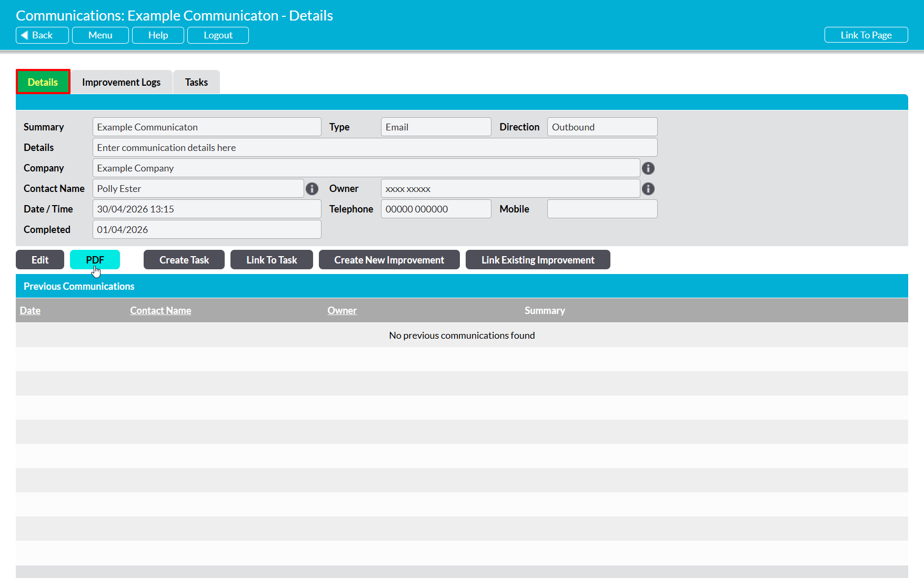Click the info icon beside Owner field
Image resolution: width=924 pixels, height=588 pixels.
648,189
